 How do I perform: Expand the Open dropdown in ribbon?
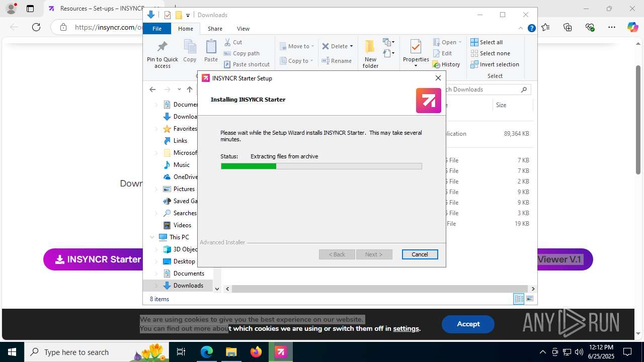pos(460,42)
